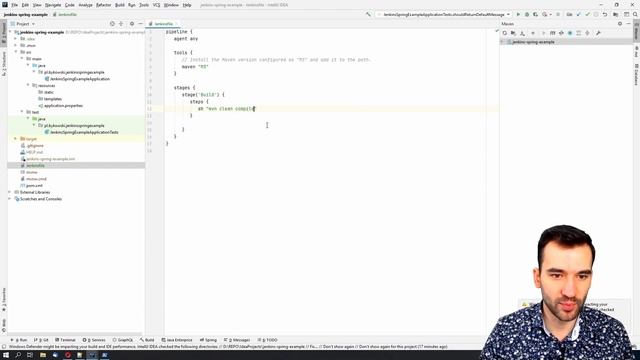
Task: Open the Spring tool window
Action: pos(208,340)
